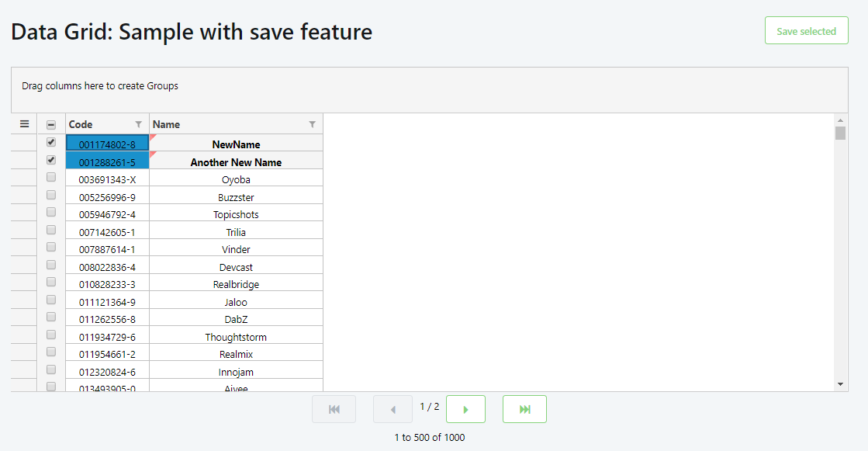Sort by the Code column header
The image size is (868, 451).
[x=80, y=123]
